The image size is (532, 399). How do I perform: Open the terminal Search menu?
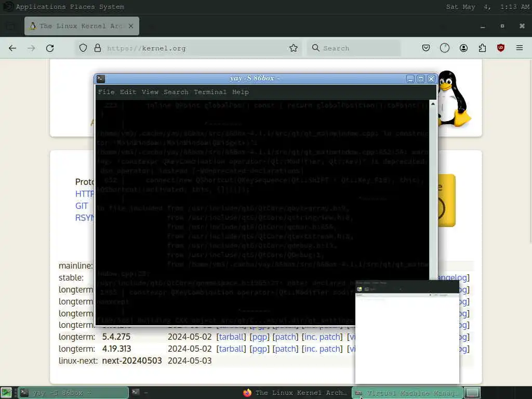tap(176, 92)
